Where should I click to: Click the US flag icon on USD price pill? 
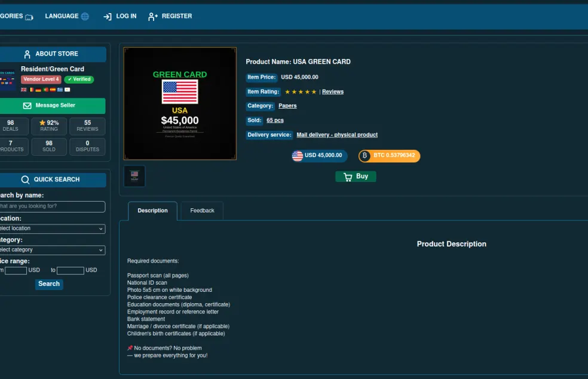click(298, 156)
